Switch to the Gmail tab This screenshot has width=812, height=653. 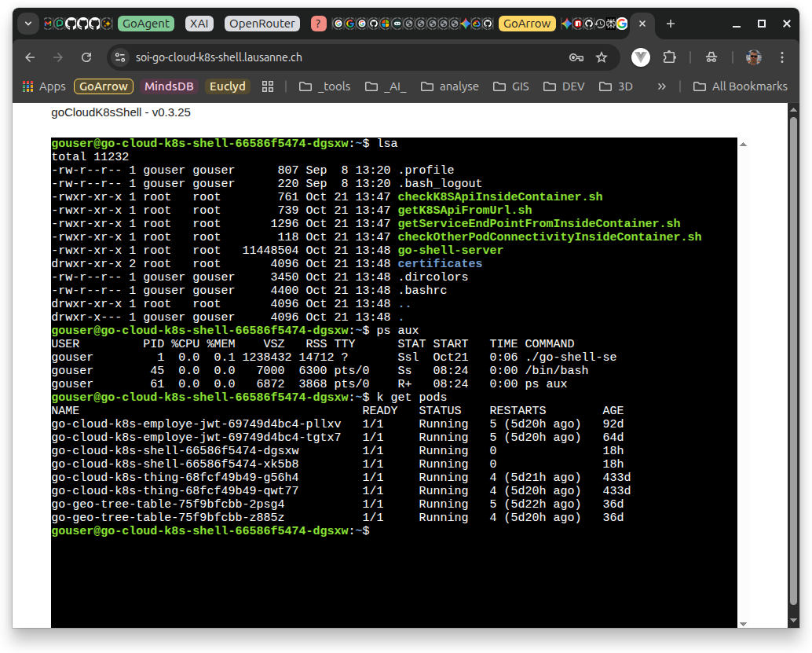pyautogui.click(x=47, y=24)
